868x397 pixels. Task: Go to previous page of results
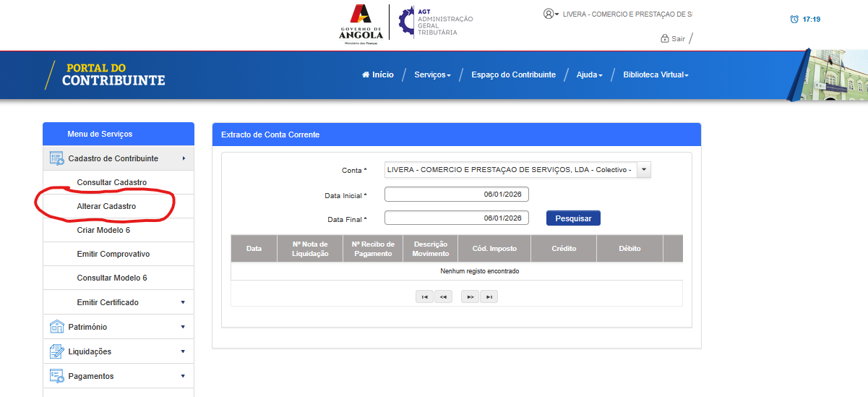pos(443,296)
